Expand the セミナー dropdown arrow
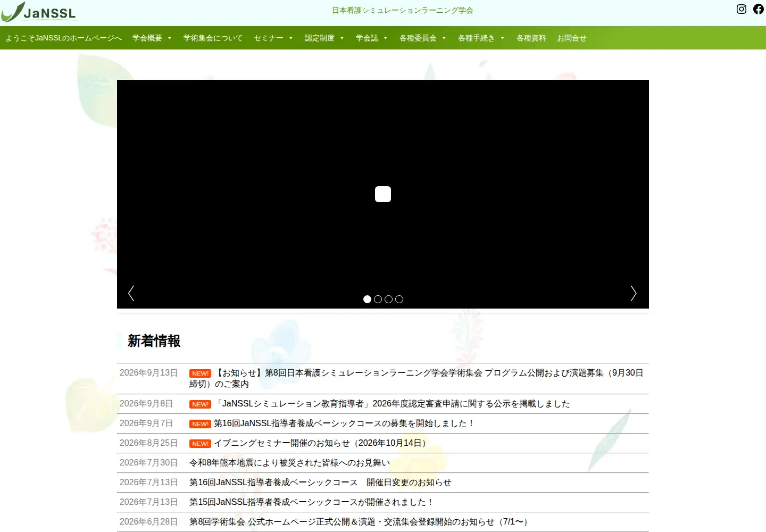 coord(291,38)
